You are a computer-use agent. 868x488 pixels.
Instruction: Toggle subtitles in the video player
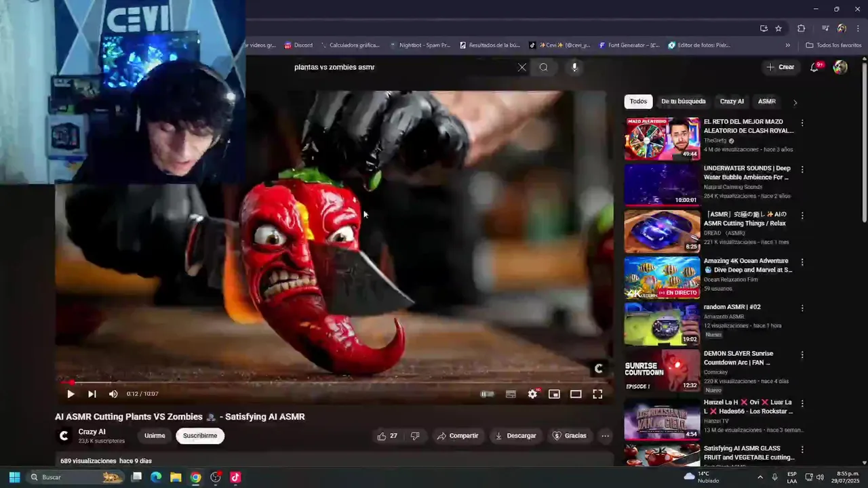[x=511, y=394]
